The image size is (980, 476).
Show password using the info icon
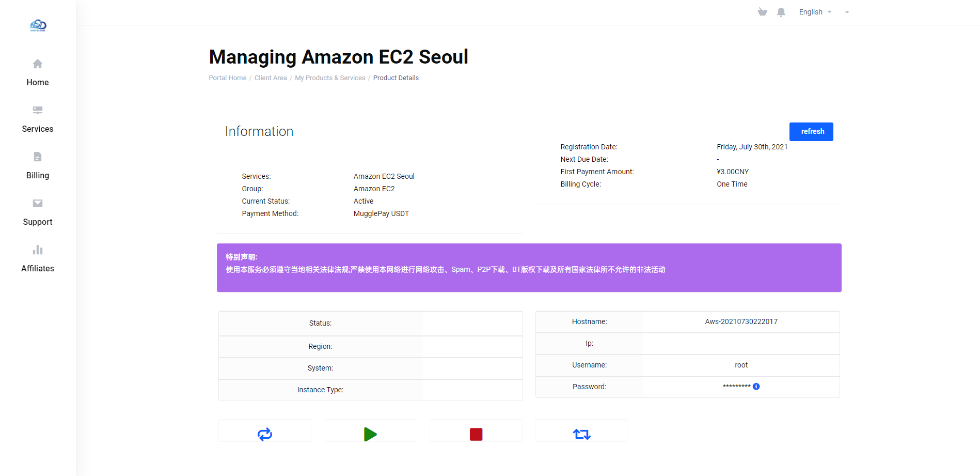click(x=756, y=387)
